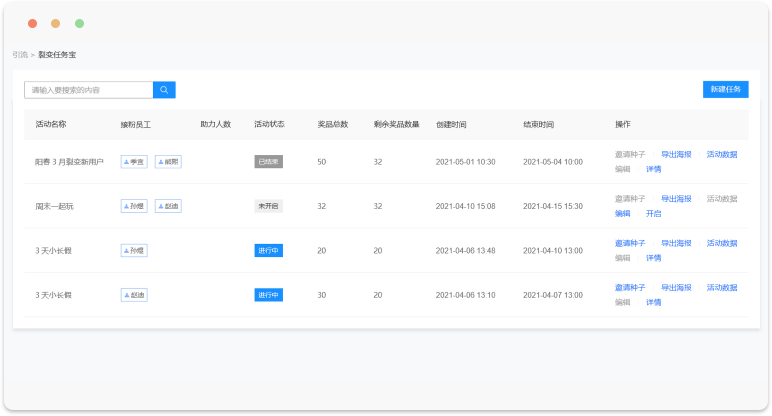Click the 活动状态 column header
The image size is (772, 416).
point(269,125)
